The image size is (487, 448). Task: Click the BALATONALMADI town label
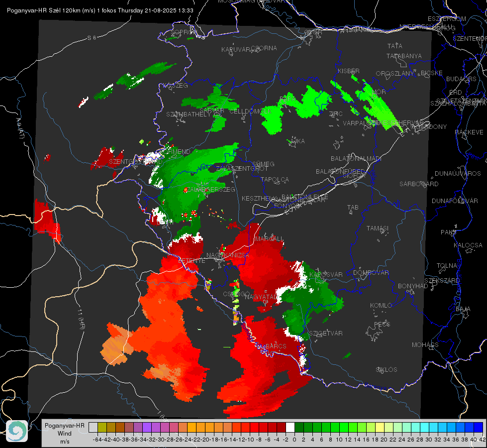356,159
